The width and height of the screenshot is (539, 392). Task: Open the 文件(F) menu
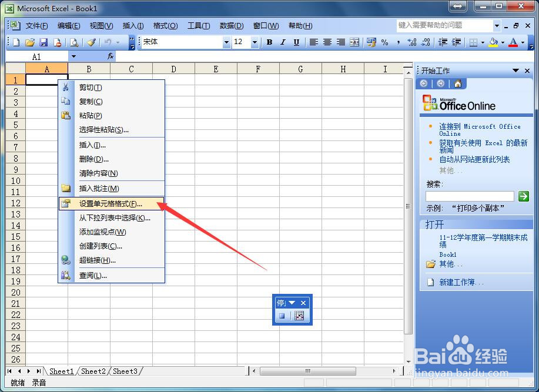[x=37, y=26]
